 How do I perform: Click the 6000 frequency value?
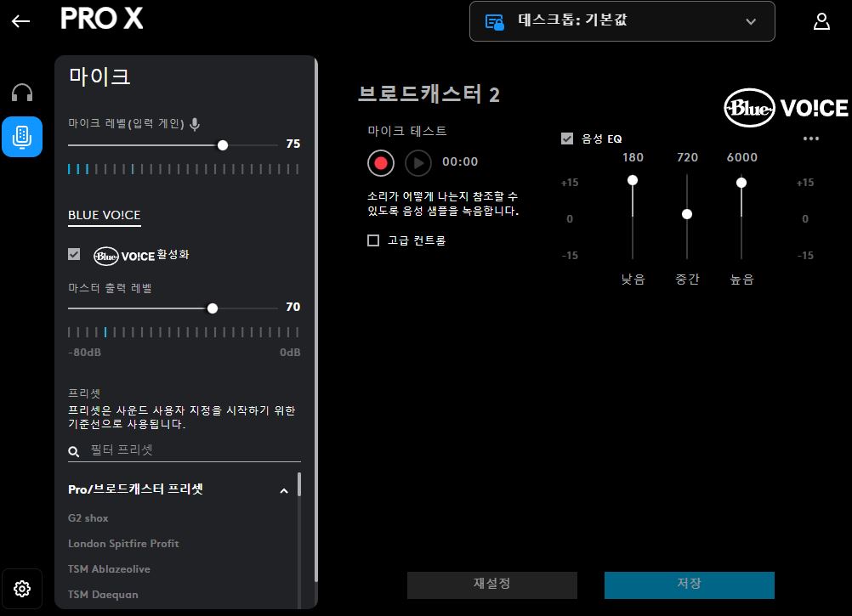(741, 157)
